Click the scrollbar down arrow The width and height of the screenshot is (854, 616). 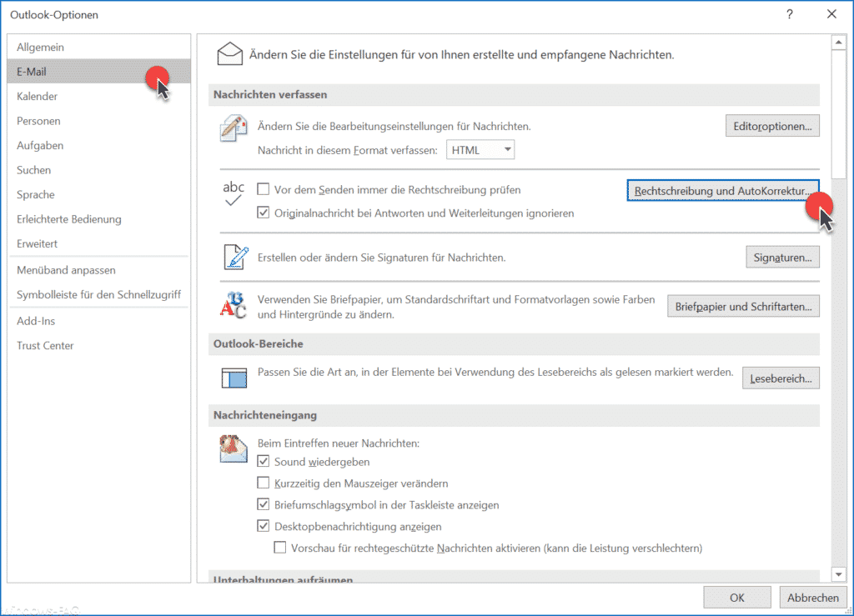click(x=839, y=574)
